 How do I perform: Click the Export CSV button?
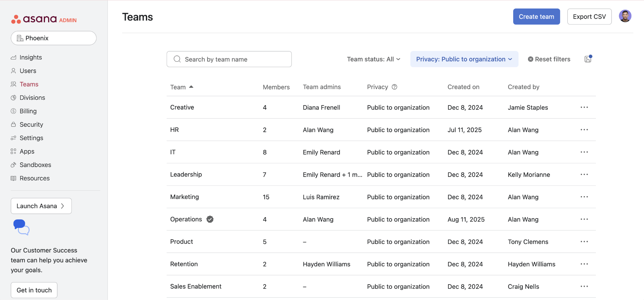click(x=589, y=16)
